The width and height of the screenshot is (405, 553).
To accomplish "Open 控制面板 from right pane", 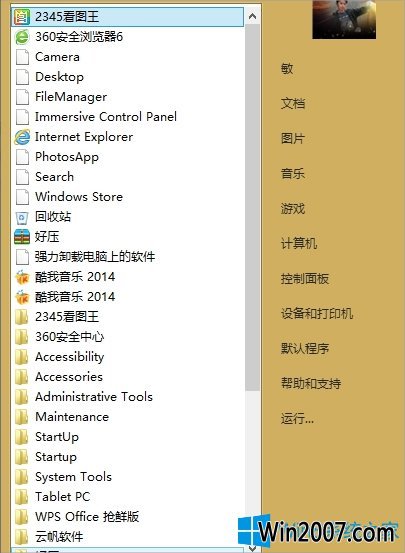I will point(305,279).
